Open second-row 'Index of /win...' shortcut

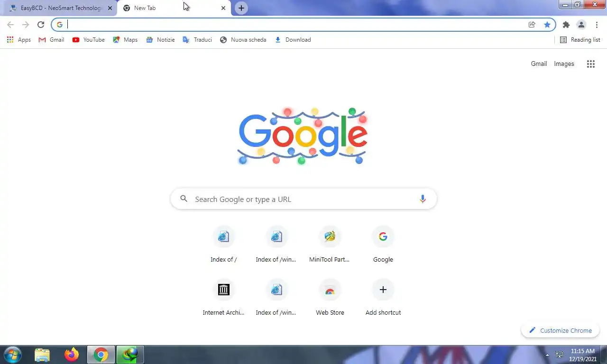click(x=276, y=298)
